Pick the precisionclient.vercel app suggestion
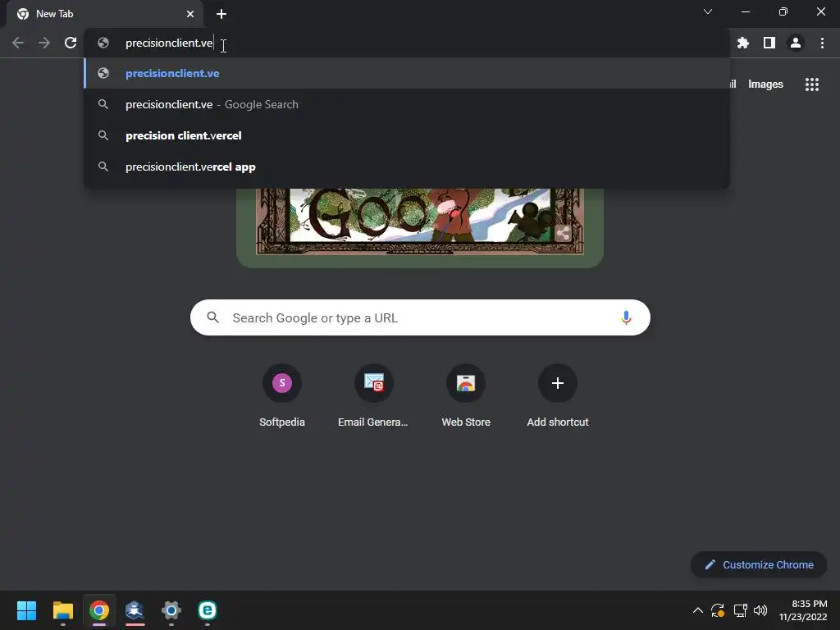Image resolution: width=840 pixels, height=630 pixels. click(x=407, y=167)
